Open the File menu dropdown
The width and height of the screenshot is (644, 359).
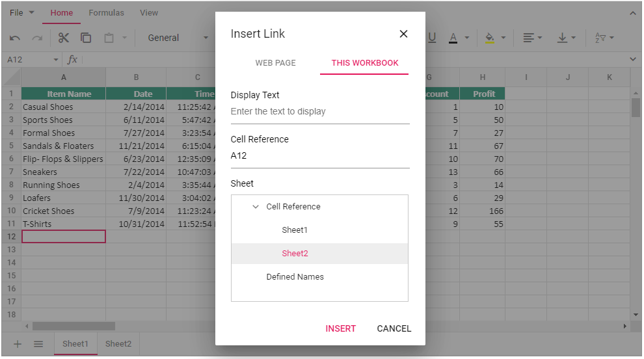coord(22,13)
